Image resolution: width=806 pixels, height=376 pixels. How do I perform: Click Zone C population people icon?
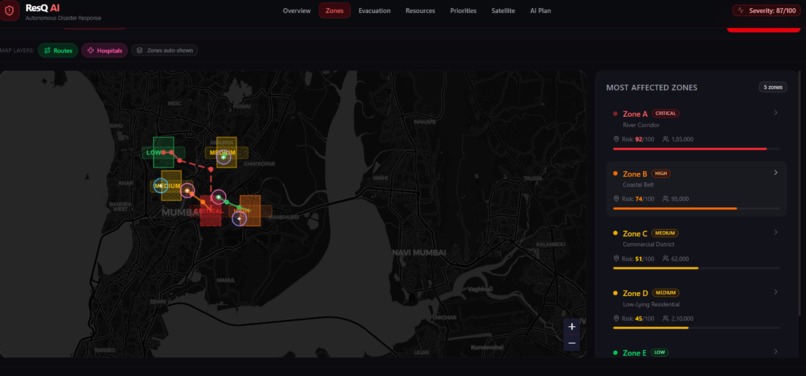(666, 259)
